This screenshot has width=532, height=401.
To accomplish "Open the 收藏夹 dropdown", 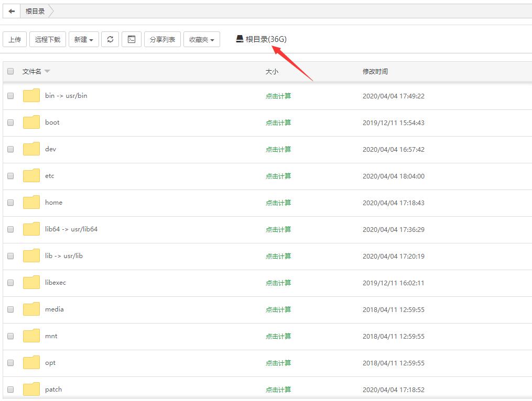I will pos(202,39).
